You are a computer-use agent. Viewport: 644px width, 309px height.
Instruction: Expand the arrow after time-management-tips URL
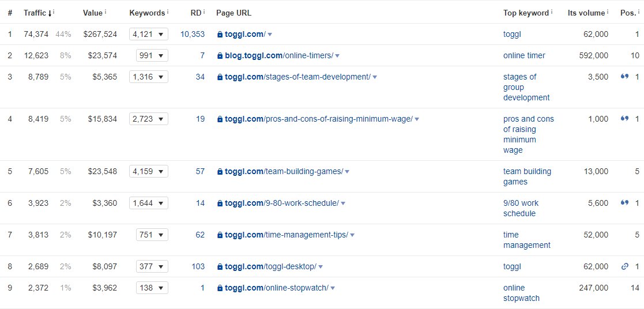(352, 235)
